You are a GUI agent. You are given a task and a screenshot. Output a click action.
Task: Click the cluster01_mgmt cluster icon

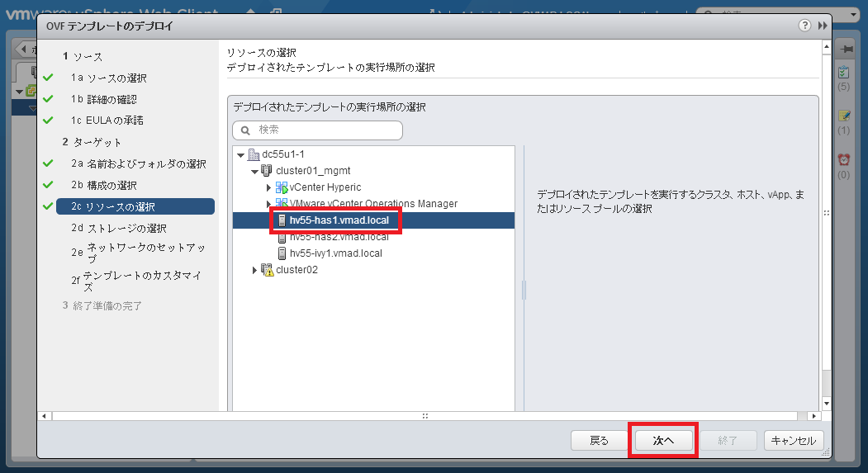coord(266,170)
